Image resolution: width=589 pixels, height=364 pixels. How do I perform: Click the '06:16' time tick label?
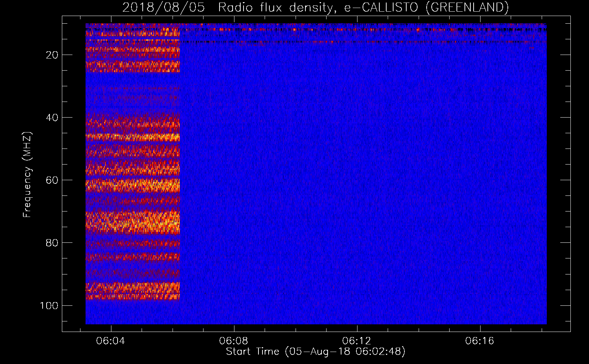480,341
